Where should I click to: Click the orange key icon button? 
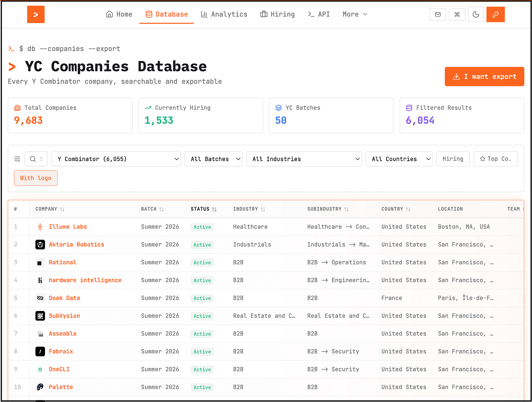[495, 15]
